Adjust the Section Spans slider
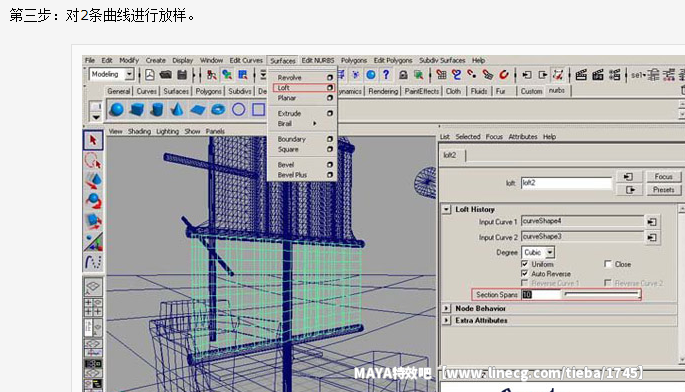The width and height of the screenshot is (685, 392). click(x=602, y=295)
